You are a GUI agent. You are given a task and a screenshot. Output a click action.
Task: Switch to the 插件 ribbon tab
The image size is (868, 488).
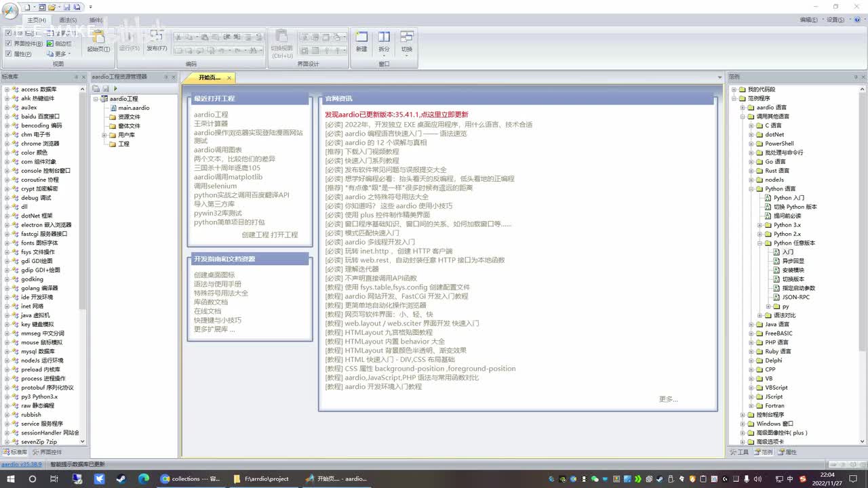pyautogui.click(x=96, y=20)
